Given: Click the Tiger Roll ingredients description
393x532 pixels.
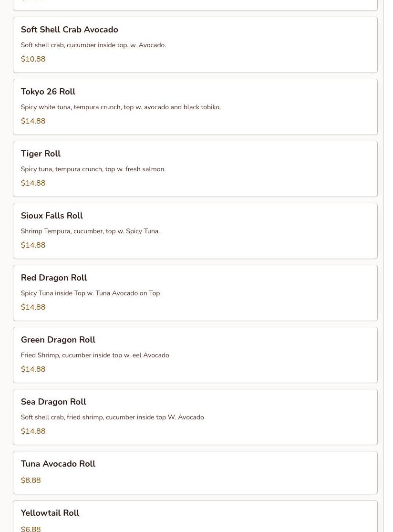Looking at the screenshot, I should [93, 169].
